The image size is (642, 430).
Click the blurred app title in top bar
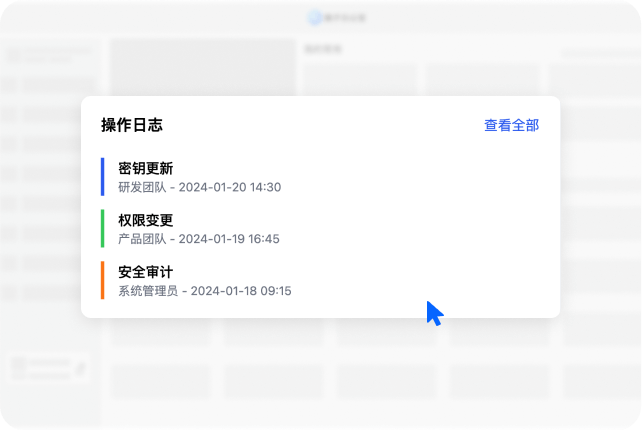[338, 16]
